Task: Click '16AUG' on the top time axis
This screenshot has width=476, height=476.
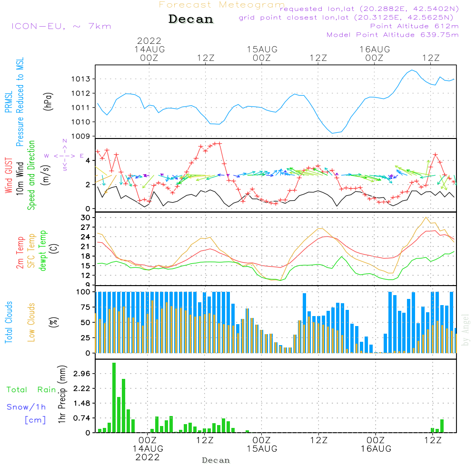Action: [375, 49]
